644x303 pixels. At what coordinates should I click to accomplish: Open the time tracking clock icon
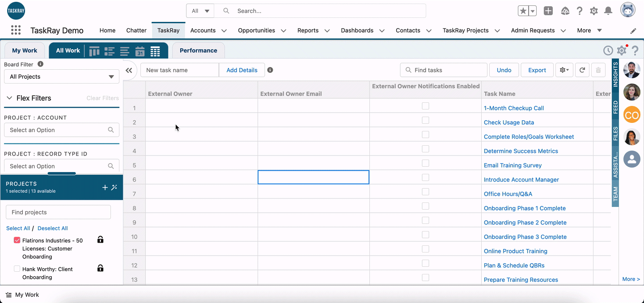[x=608, y=50]
